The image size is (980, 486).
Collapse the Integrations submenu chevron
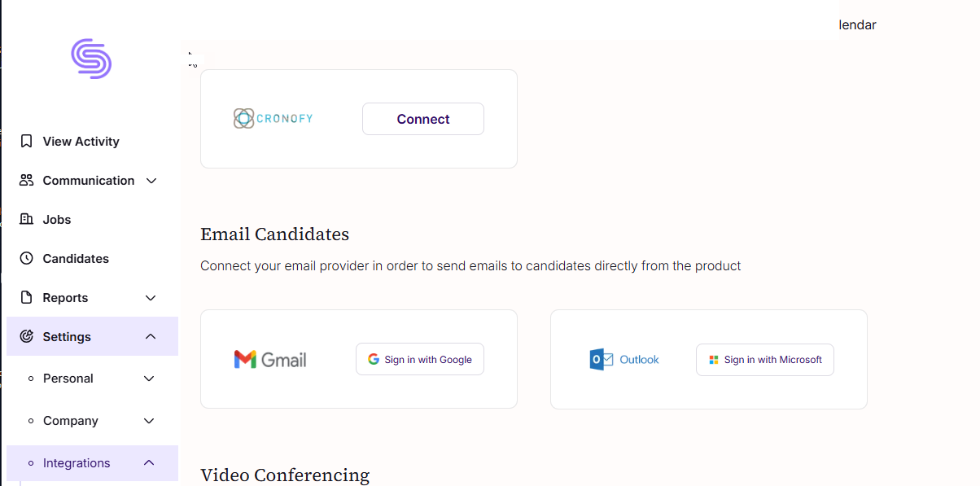149,462
